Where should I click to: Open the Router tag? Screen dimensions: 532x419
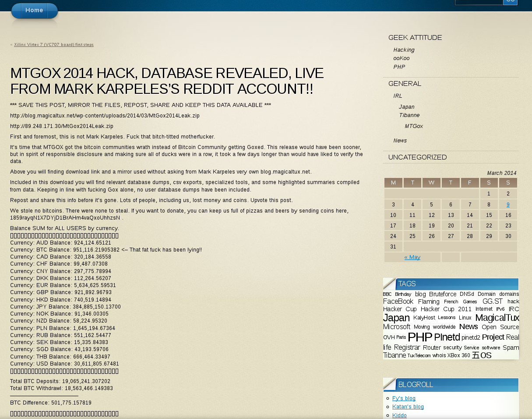pyautogui.click(x=432, y=348)
